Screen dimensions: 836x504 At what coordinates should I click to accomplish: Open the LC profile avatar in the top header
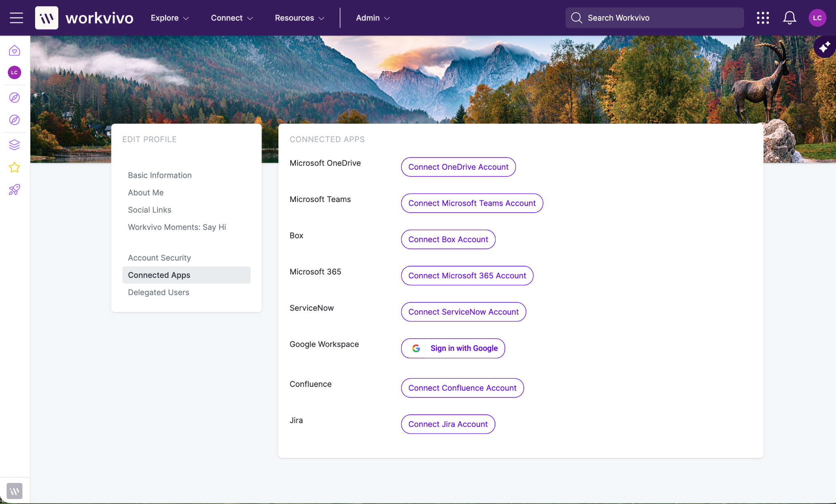(817, 18)
